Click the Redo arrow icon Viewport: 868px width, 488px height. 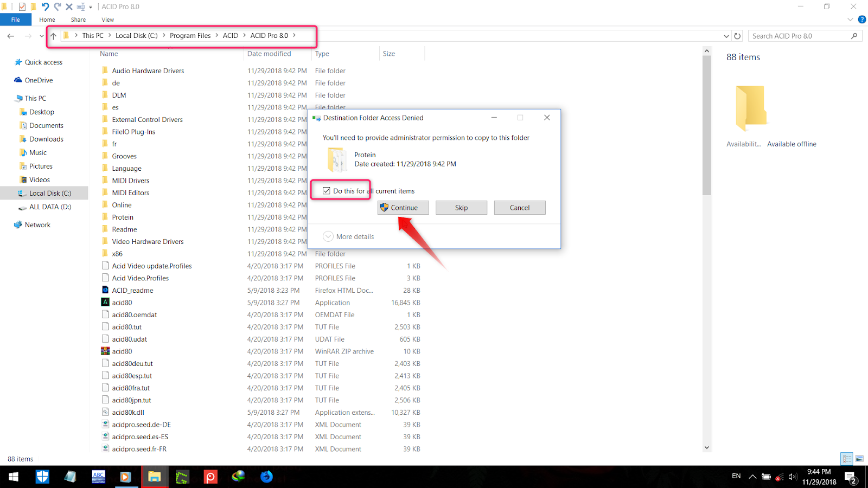(x=58, y=7)
